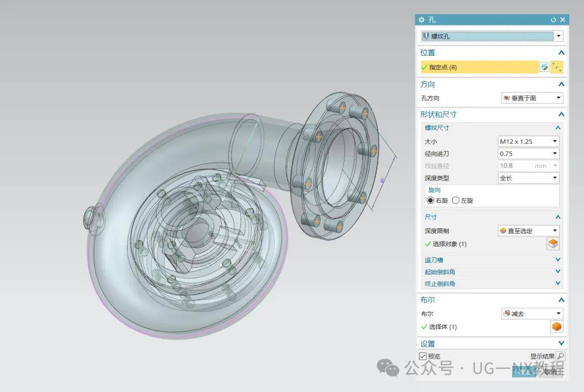Open the gear settings icon in dialog title

pos(422,19)
